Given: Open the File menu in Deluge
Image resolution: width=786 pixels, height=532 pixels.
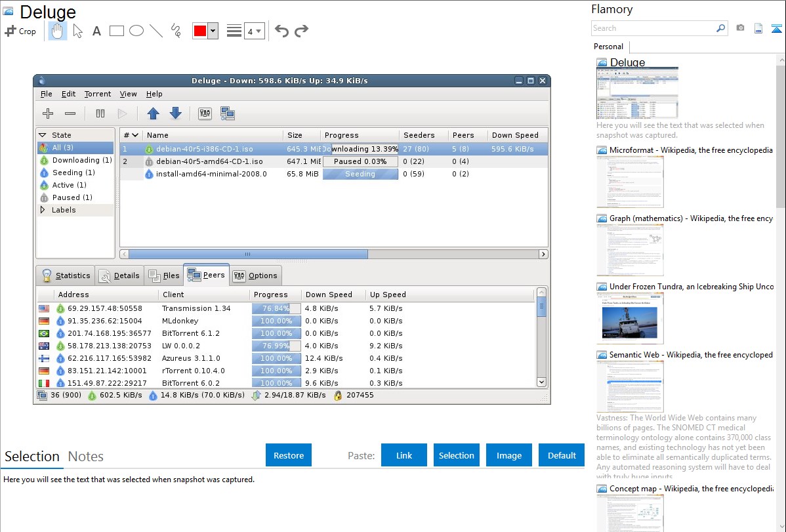Looking at the screenshot, I should pos(46,94).
